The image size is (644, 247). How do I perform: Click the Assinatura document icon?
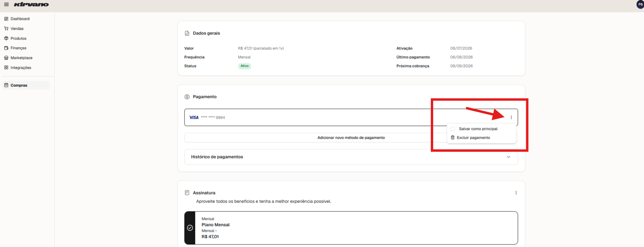(187, 193)
